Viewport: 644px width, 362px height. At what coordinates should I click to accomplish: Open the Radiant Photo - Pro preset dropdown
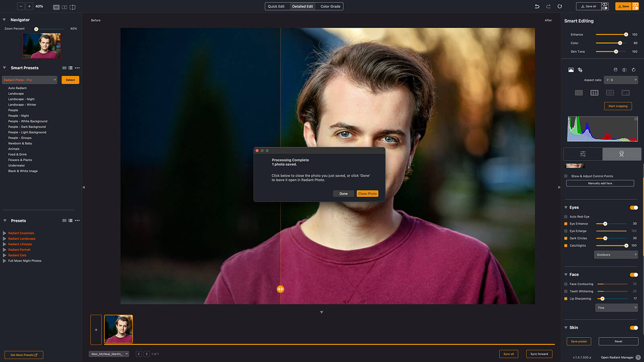(x=30, y=80)
